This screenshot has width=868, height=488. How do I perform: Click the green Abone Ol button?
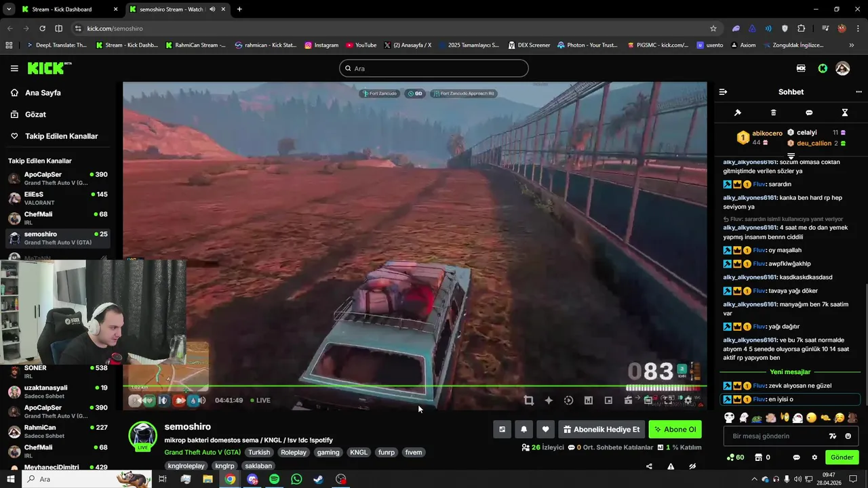[675, 429]
